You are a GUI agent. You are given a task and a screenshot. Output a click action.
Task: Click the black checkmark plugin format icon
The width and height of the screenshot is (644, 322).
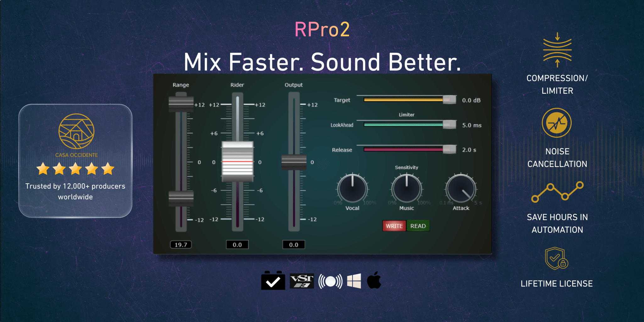tap(273, 280)
